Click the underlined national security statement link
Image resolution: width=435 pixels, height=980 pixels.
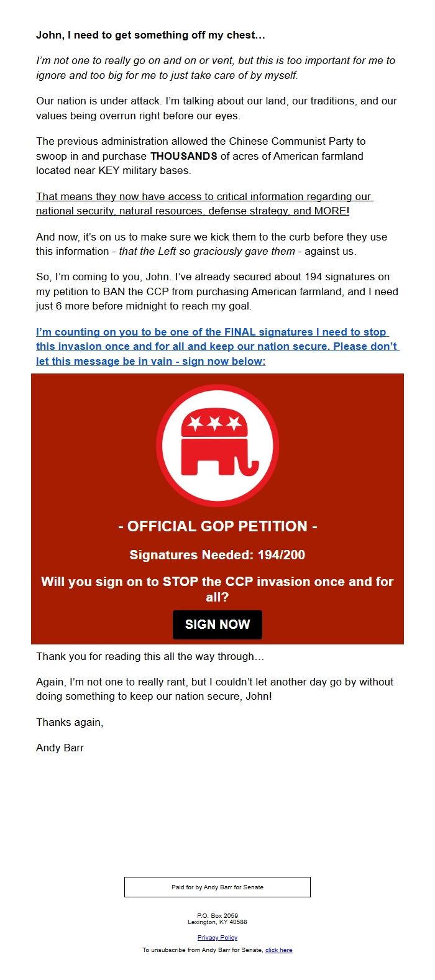point(217,203)
